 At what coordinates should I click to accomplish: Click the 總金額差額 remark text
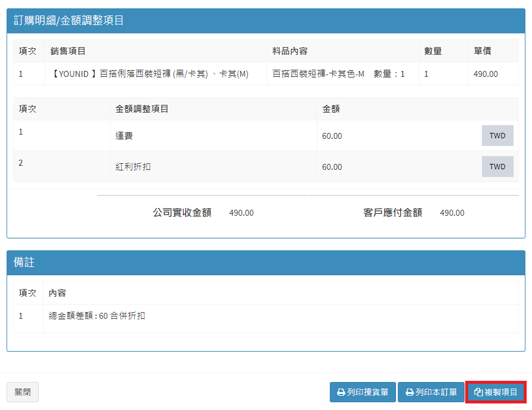click(x=97, y=316)
